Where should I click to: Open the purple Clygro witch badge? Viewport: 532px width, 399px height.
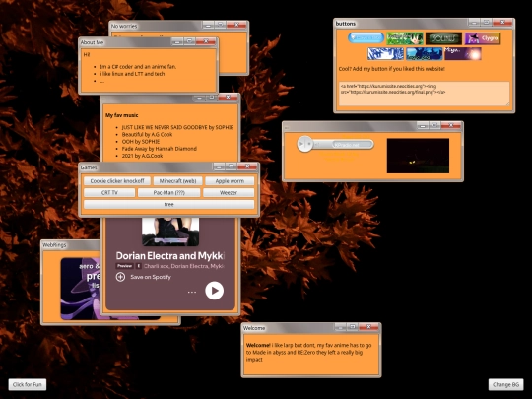483,38
